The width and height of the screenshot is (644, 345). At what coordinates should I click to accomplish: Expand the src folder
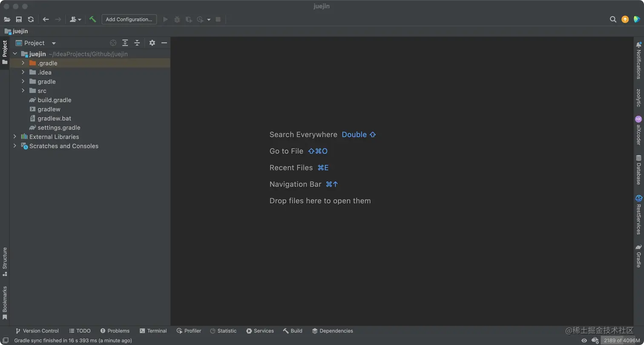coord(23,91)
